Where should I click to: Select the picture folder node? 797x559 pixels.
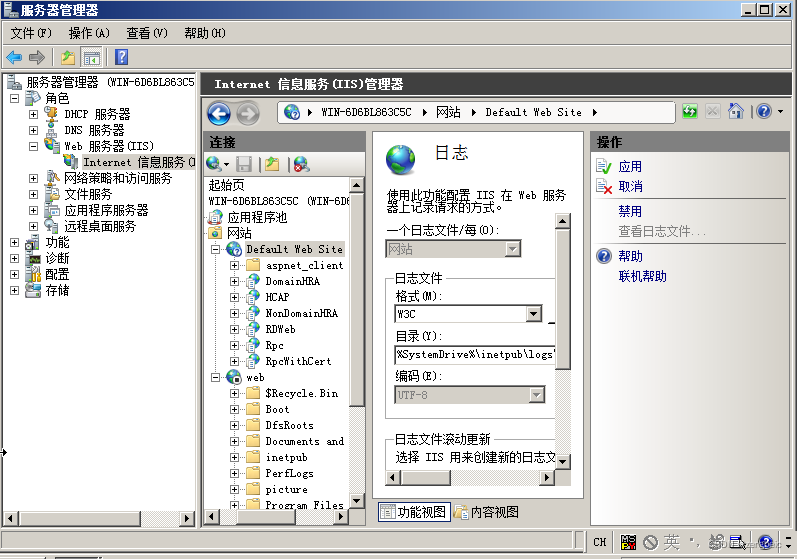pos(286,489)
